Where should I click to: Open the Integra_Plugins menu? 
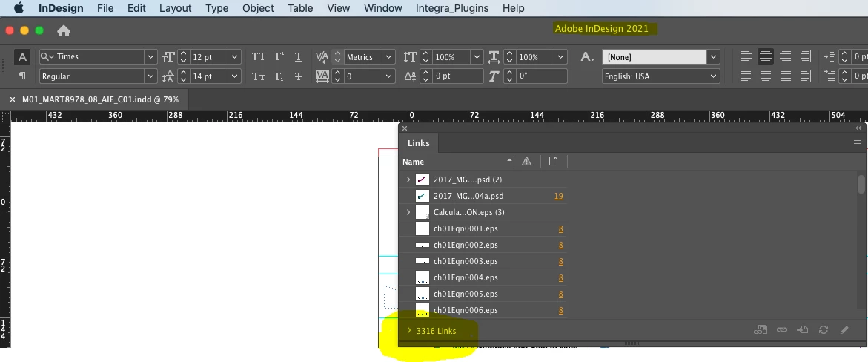click(452, 8)
